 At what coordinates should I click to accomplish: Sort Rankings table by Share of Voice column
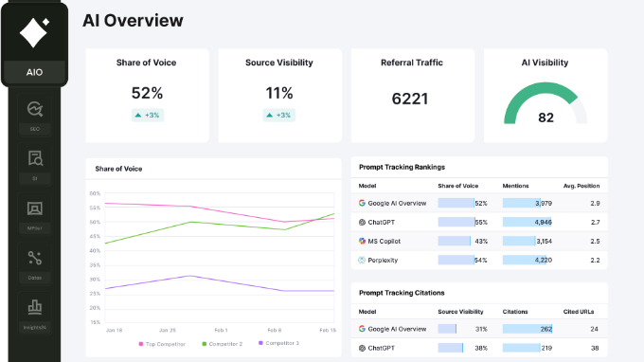[458, 186]
